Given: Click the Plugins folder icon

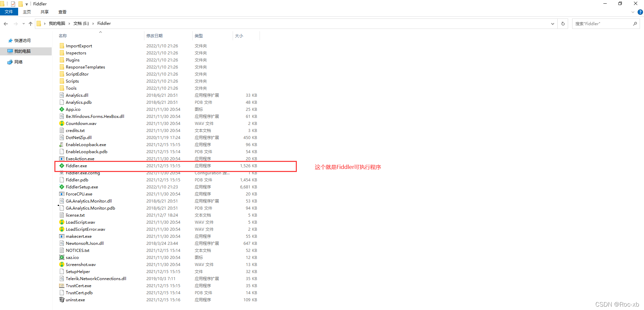Looking at the screenshot, I should (62, 60).
